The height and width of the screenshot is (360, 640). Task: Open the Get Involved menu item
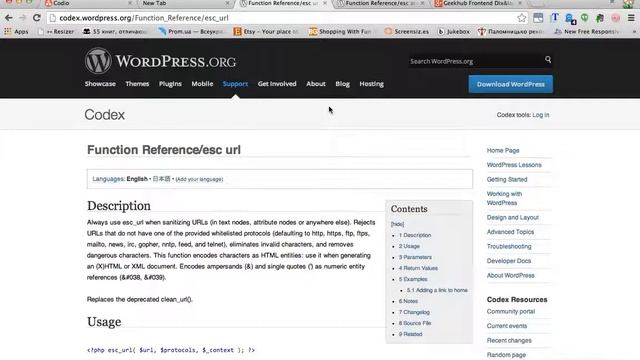coord(277,84)
